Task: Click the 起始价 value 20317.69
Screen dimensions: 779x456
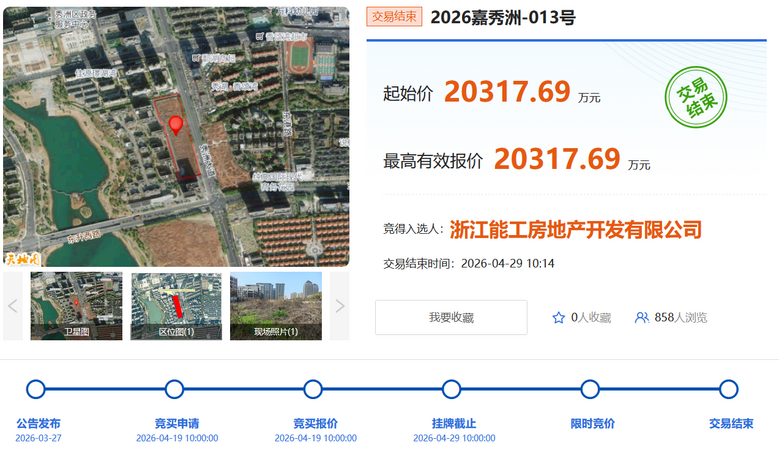Action: pos(507,92)
